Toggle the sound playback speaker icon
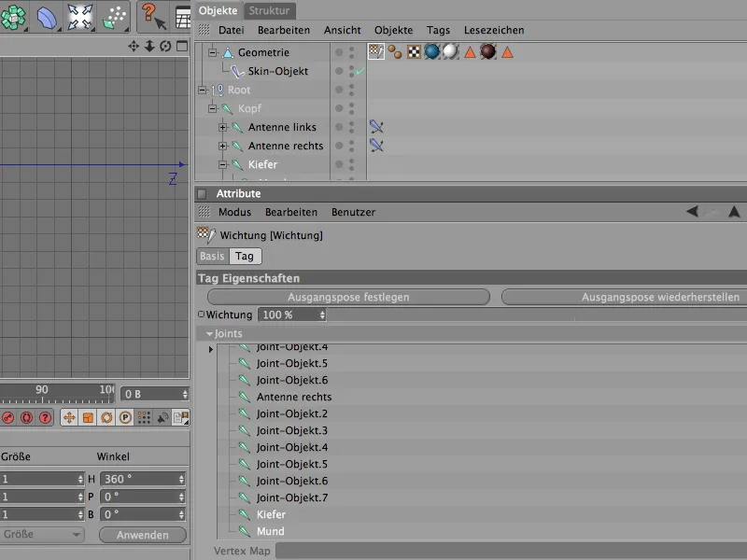 [x=162, y=417]
